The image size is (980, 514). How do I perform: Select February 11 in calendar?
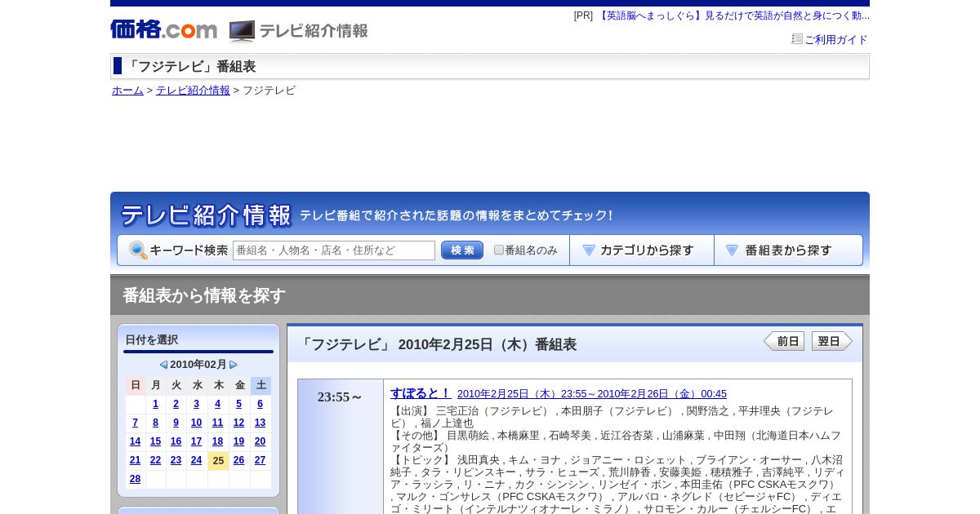click(217, 423)
